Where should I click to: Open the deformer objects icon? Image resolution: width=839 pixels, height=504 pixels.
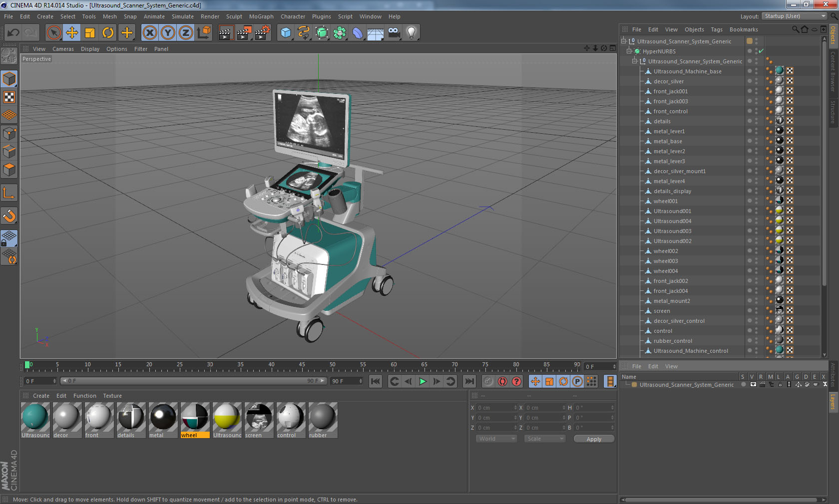click(x=358, y=33)
